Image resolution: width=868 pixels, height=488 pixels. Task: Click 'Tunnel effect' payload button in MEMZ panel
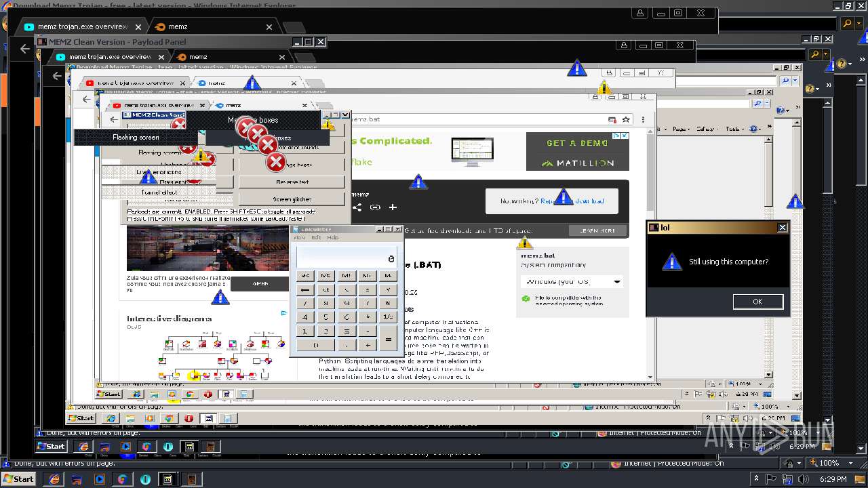point(159,192)
